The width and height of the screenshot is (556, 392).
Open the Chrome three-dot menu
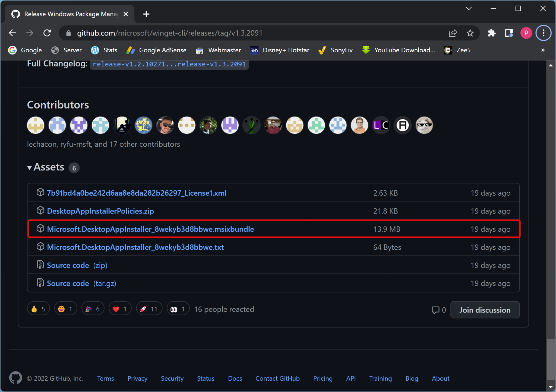click(543, 33)
